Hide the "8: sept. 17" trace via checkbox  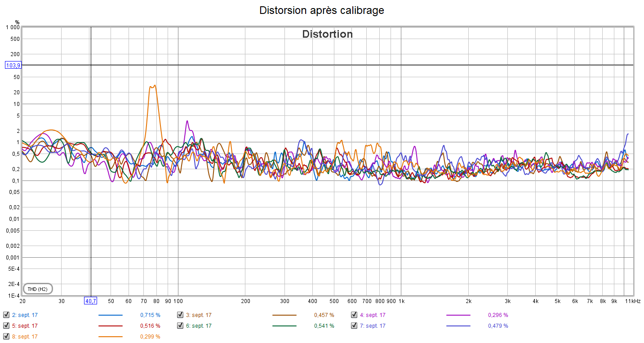click(6, 336)
